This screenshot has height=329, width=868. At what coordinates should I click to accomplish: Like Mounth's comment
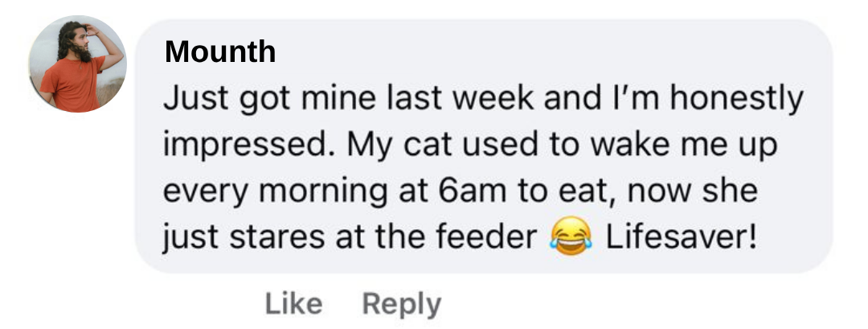point(293,304)
